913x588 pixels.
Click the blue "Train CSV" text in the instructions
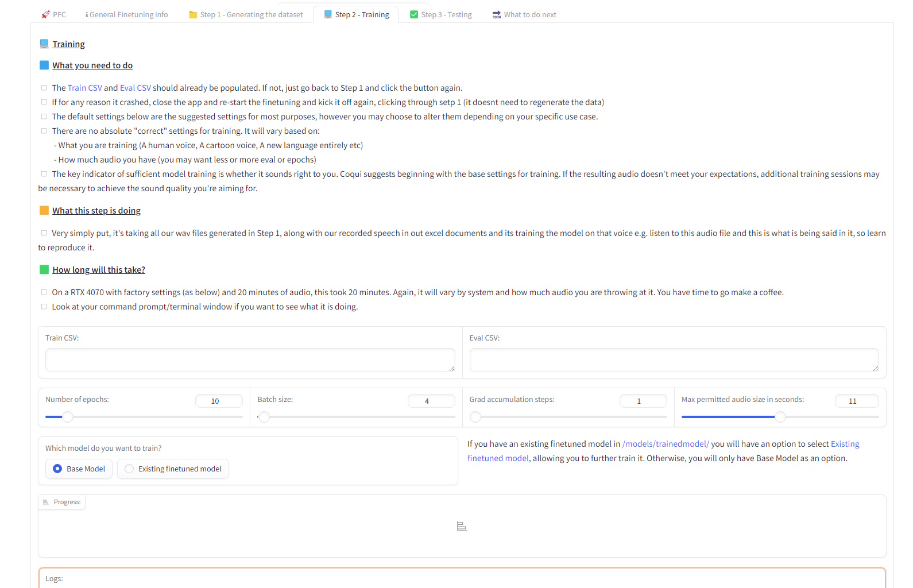coord(85,88)
